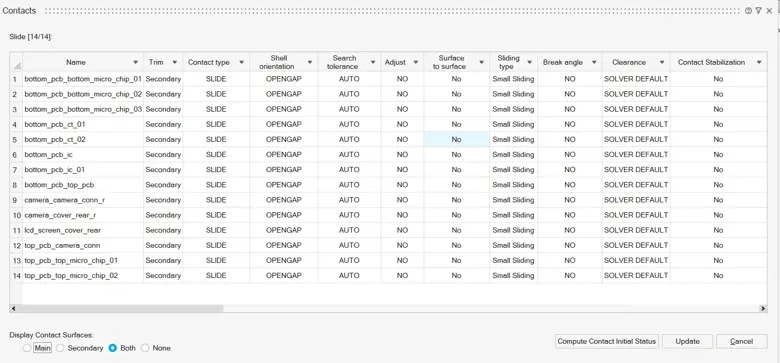The width and height of the screenshot is (780, 363).
Task: Select the None display radio button
Action: click(145, 348)
